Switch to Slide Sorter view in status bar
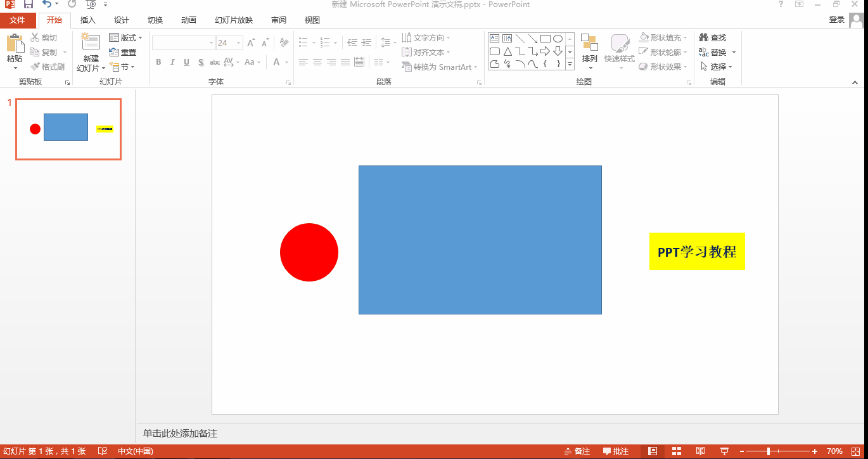Viewport: 868px width, 459px height. pos(677,451)
